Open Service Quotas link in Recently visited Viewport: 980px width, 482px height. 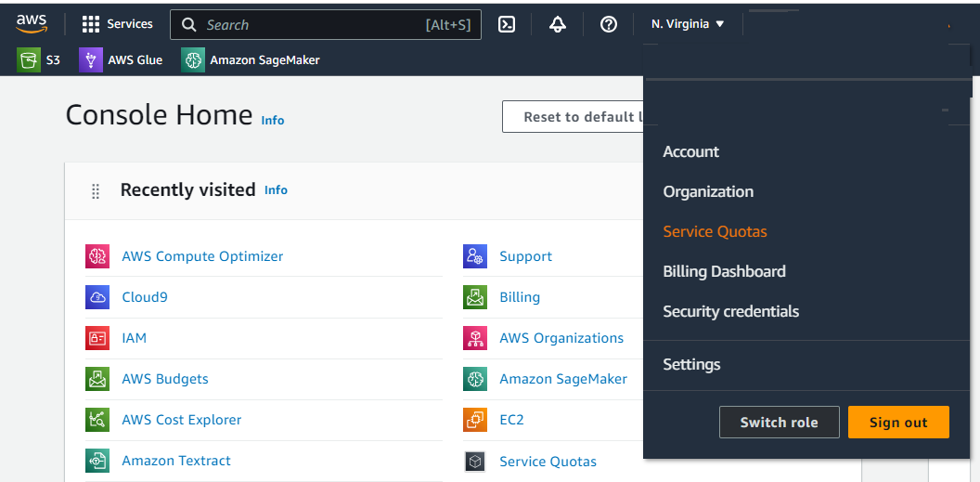[548, 462]
